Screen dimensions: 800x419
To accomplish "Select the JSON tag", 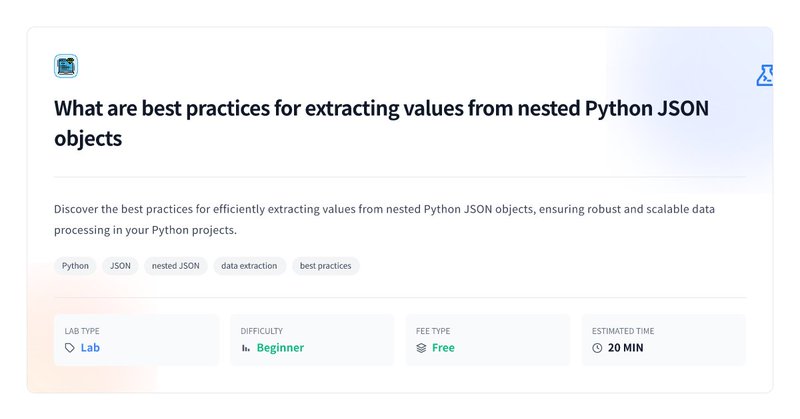I will click(120, 266).
